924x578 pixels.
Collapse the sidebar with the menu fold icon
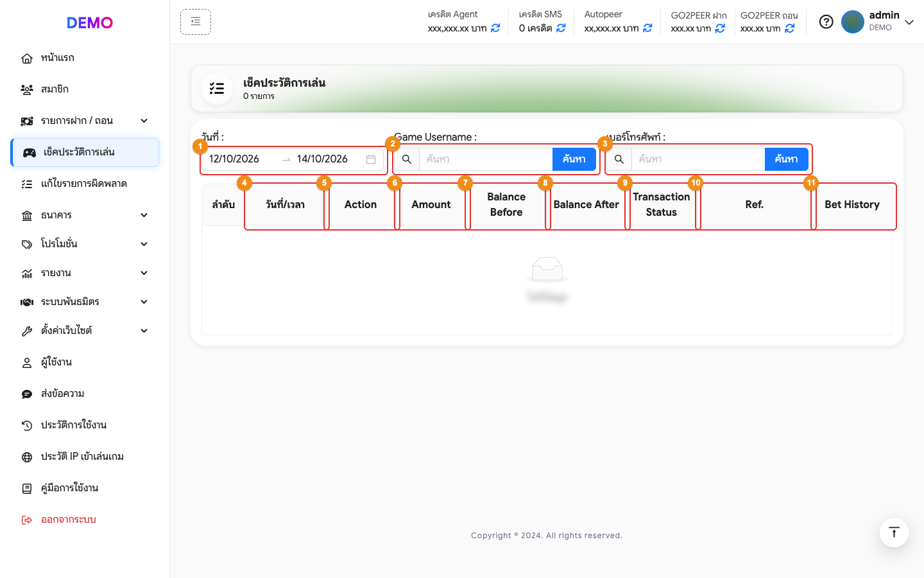pos(196,22)
